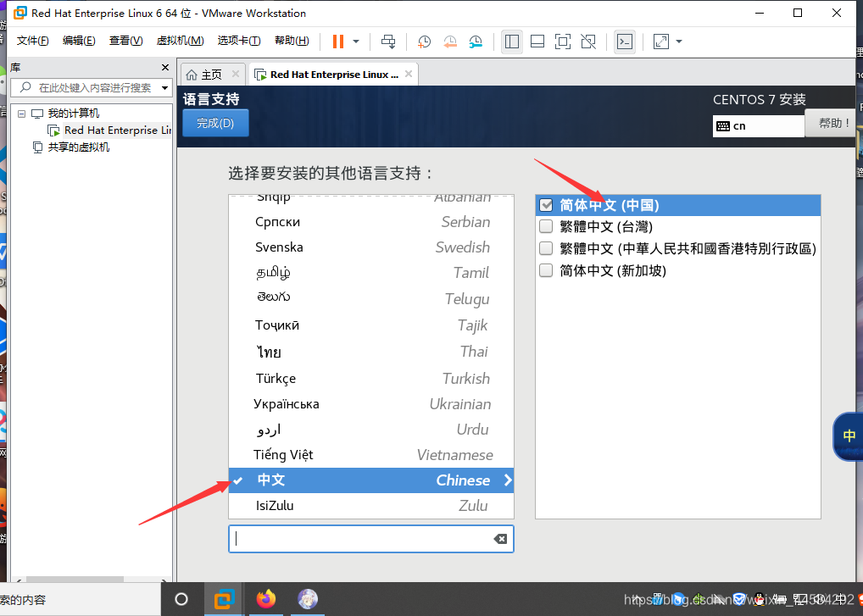Click the thumbnail bar view icon
The image size is (863, 616).
tap(537, 42)
